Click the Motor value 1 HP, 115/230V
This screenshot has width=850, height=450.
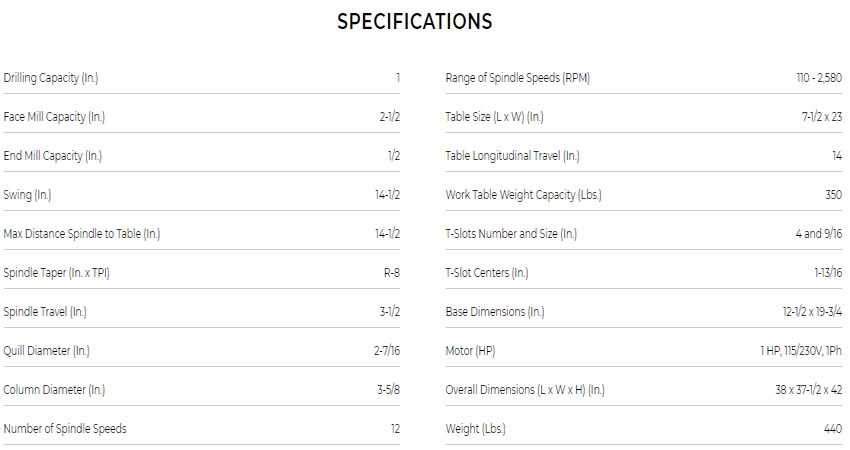pos(800,351)
